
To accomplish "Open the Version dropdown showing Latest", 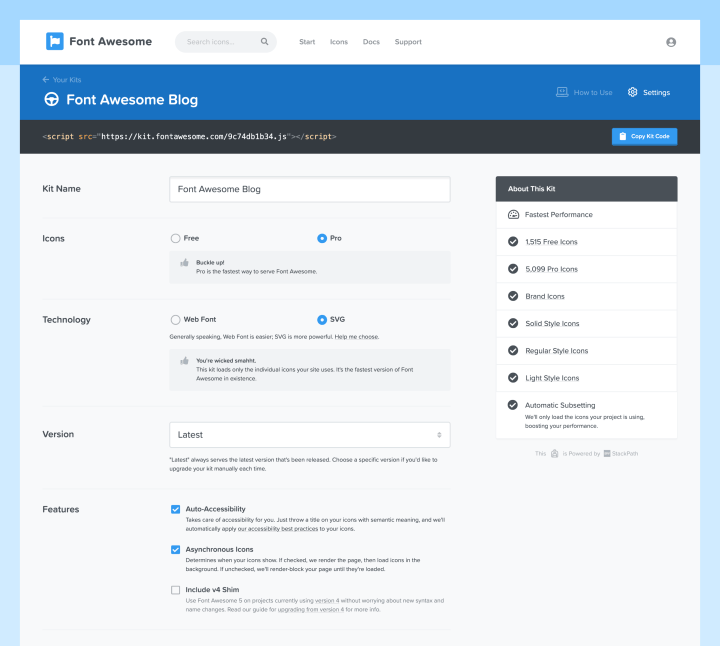I will click(x=310, y=435).
